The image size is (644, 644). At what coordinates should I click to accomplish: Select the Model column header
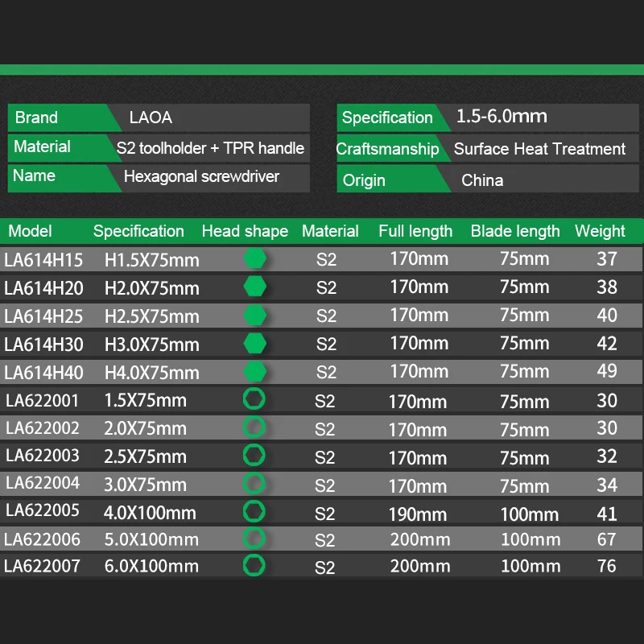(30, 231)
